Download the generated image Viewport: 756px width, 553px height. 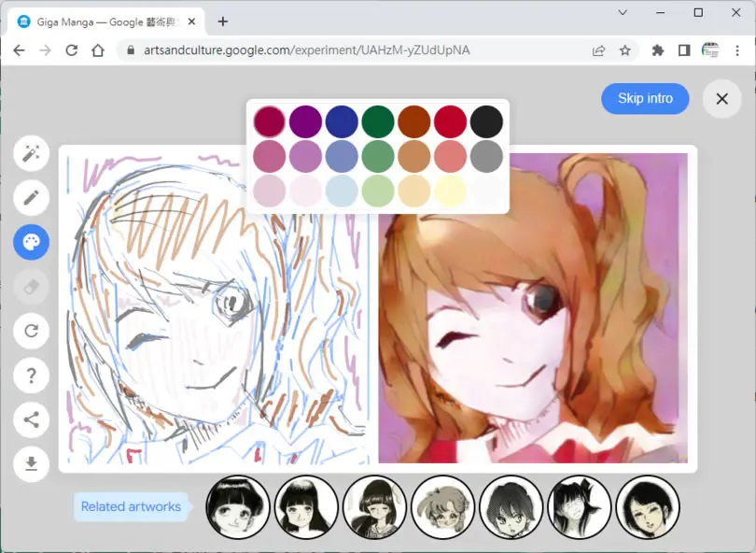point(32,464)
